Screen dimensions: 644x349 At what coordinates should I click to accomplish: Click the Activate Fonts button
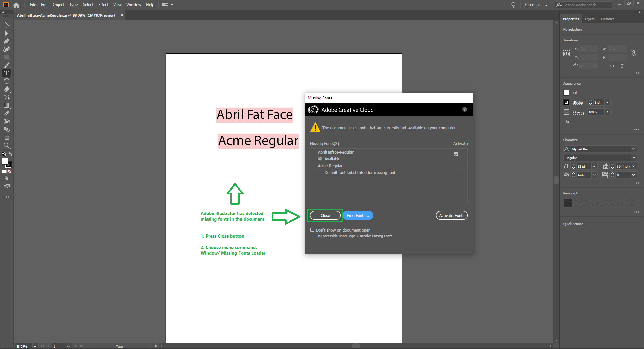[451, 215]
